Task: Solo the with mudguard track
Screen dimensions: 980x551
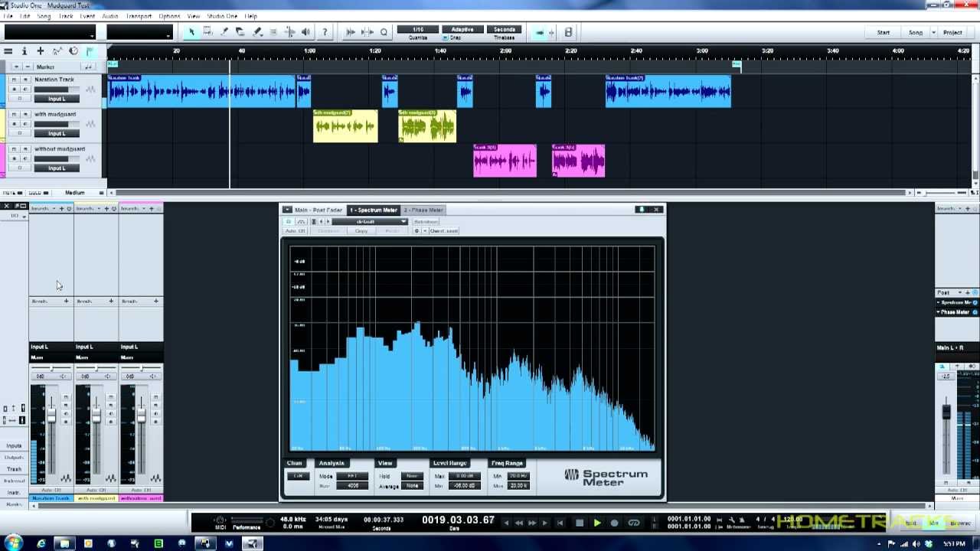Action: pos(25,114)
